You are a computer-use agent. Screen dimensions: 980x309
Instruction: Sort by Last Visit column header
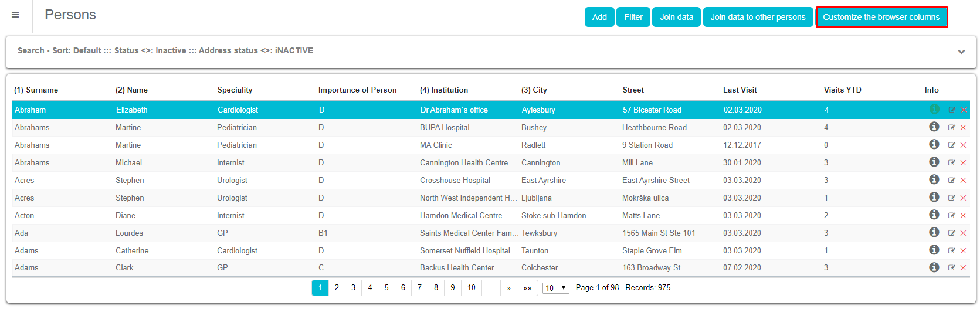click(x=740, y=90)
